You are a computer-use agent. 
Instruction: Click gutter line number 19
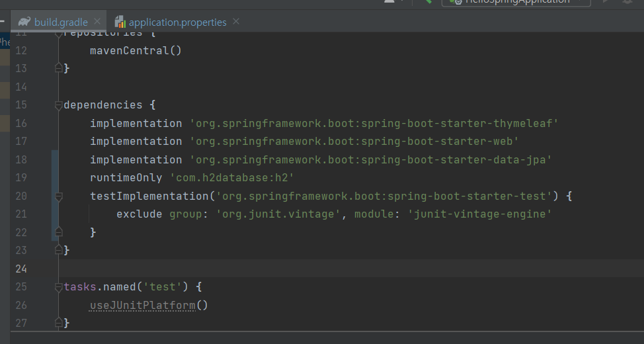[x=21, y=177]
